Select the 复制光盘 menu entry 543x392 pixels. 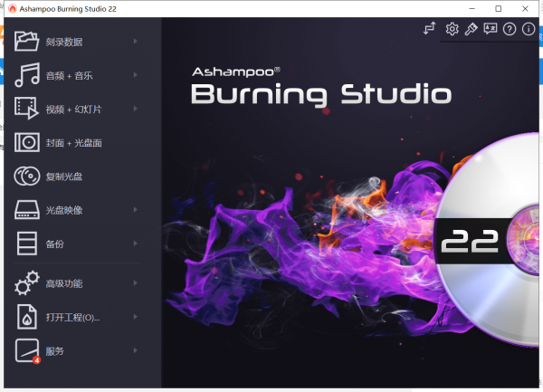point(64,177)
